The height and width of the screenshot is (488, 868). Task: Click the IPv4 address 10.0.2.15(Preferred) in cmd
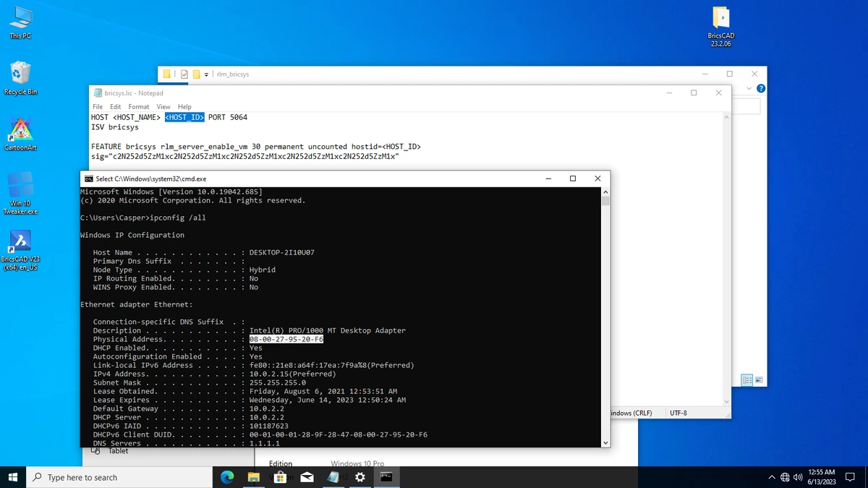coord(293,374)
